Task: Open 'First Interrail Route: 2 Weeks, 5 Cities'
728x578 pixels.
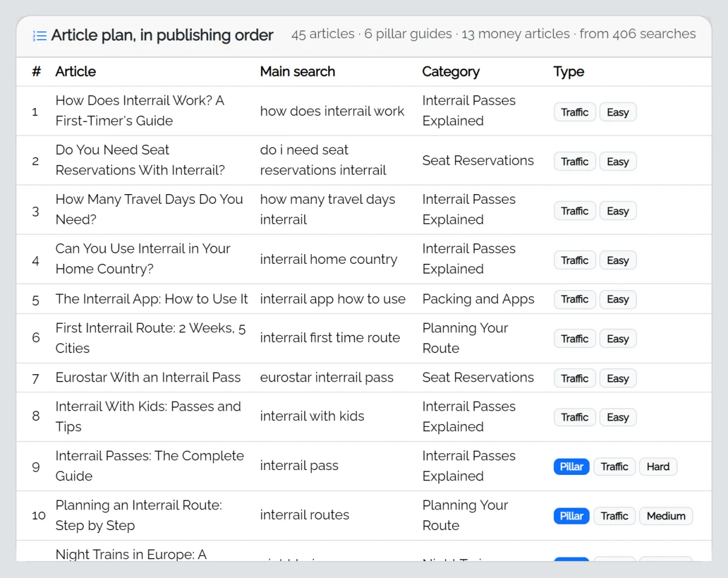Action: pyautogui.click(x=150, y=338)
